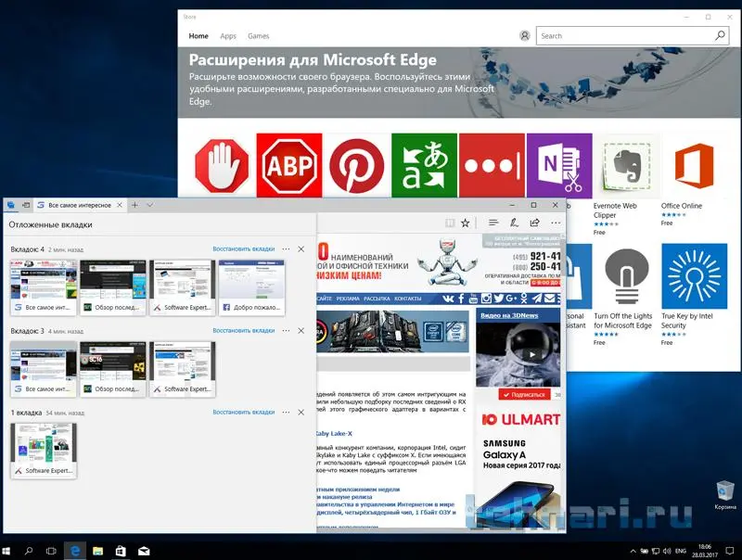Open the Adblock Plus ABP extension tile
The height and width of the screenshot is (560, 742).
pyautogui.click(x=288, y=165)
